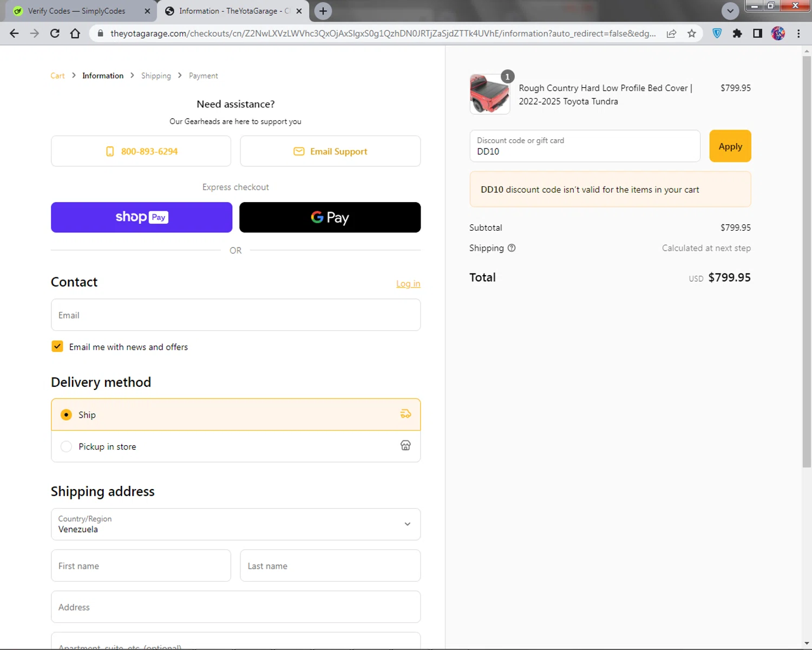Click the Email Support button
The width and height of the screenshot is (812, 650).
coord(330,151)
